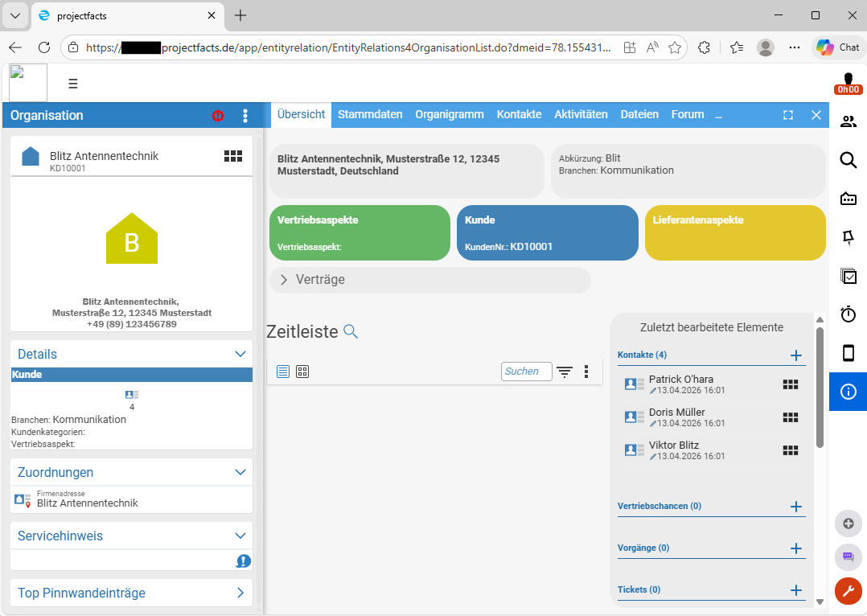Viewport: 867px width, 616px height.
Task: Click the pin icon in right sidebar
Action: pyautogui.click(x=848, y=237)
